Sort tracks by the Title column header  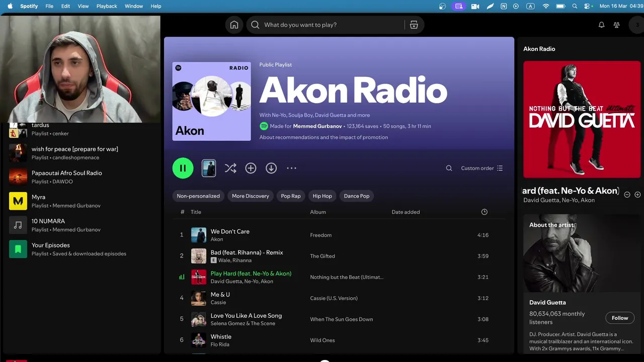[x=196, y=212]
